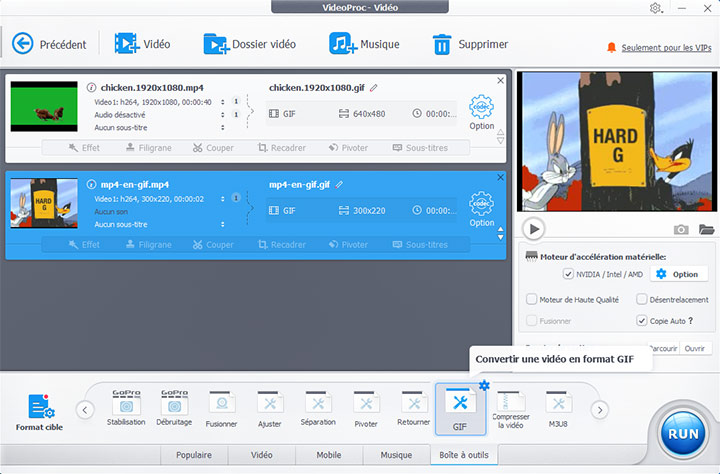This screenshot has width=720, height=474.
Task: Disable the NVIDIA / Intel / AMD checkbox
Action: (x=568, y=274)
